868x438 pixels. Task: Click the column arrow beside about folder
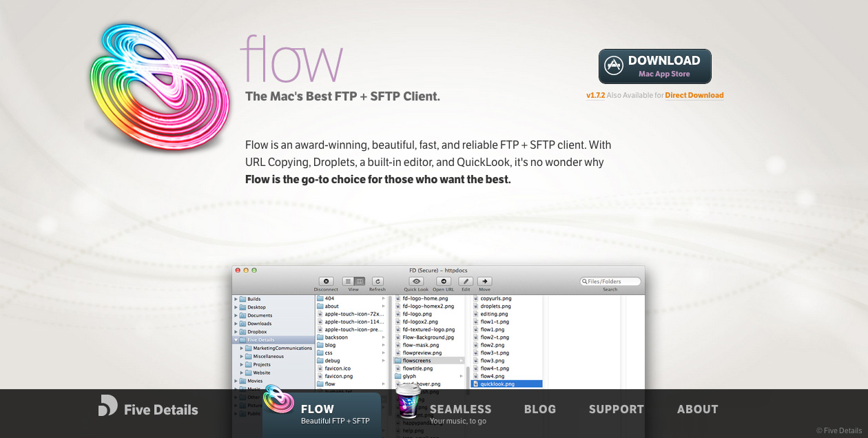click(384, 306)
